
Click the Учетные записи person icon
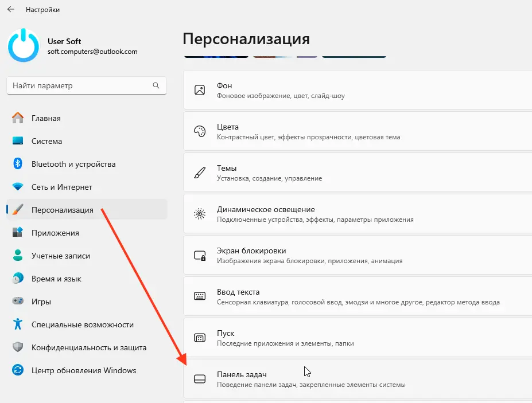click(18, 255)
